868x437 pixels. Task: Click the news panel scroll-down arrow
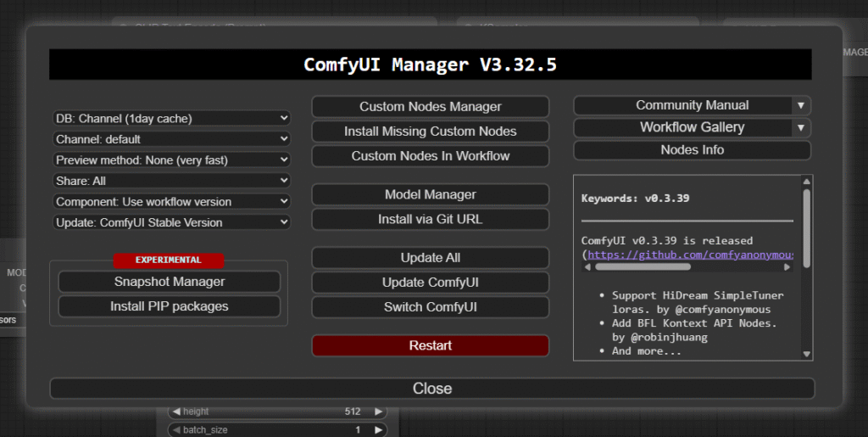tap(807, 354)
